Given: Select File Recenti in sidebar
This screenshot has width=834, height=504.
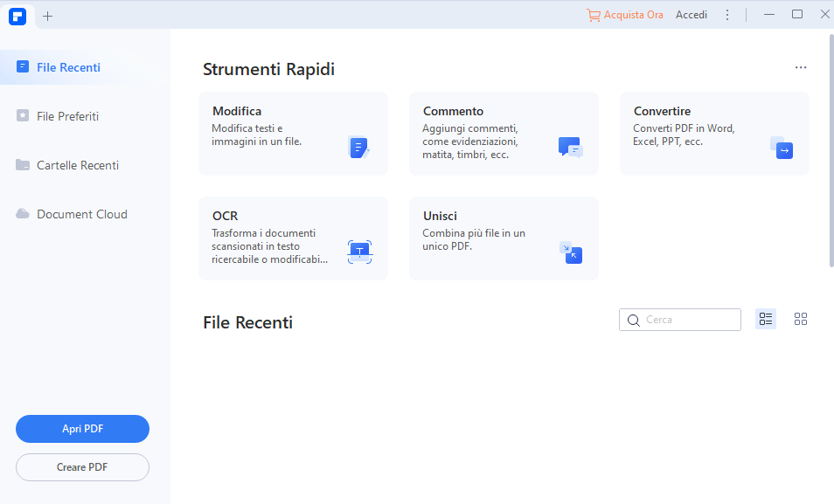Looking at the screenshot, I should click(85, 67).
